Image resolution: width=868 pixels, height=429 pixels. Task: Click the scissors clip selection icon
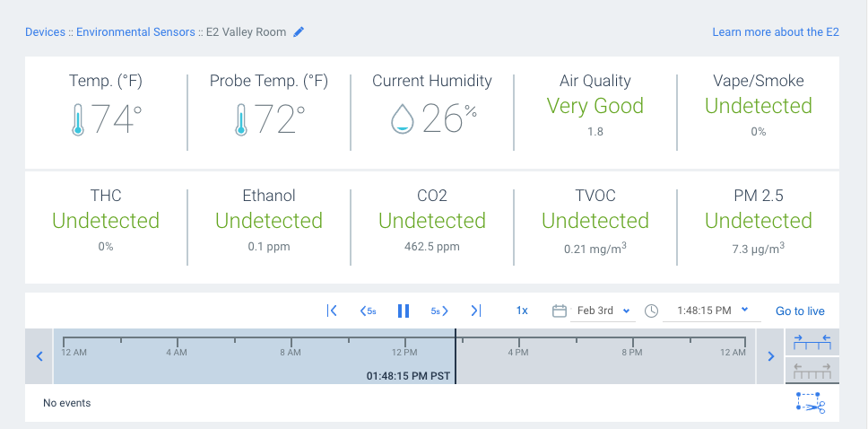[x=811, y=404]
